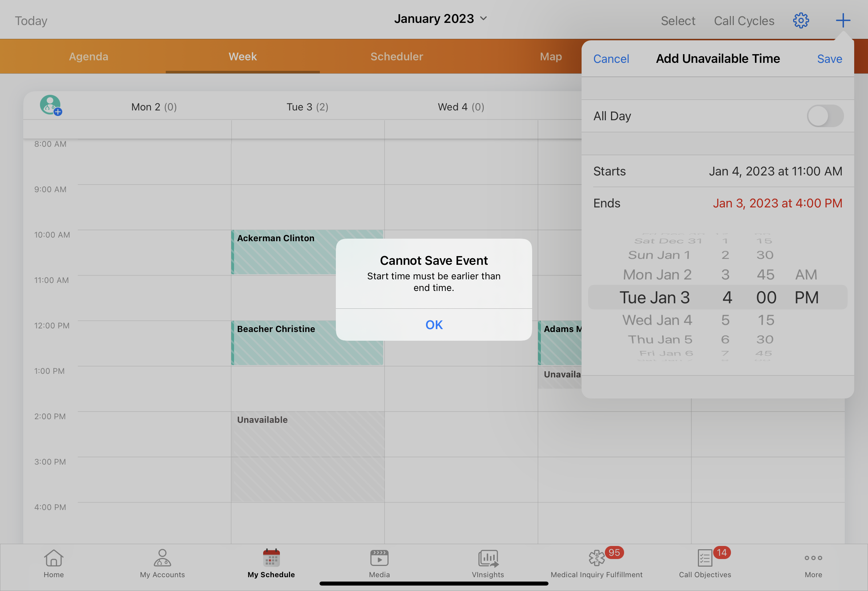The height and width of the screenshot is (591, 868).
Task: Open VInsights from bottom bar
Action: coord(488,563)
